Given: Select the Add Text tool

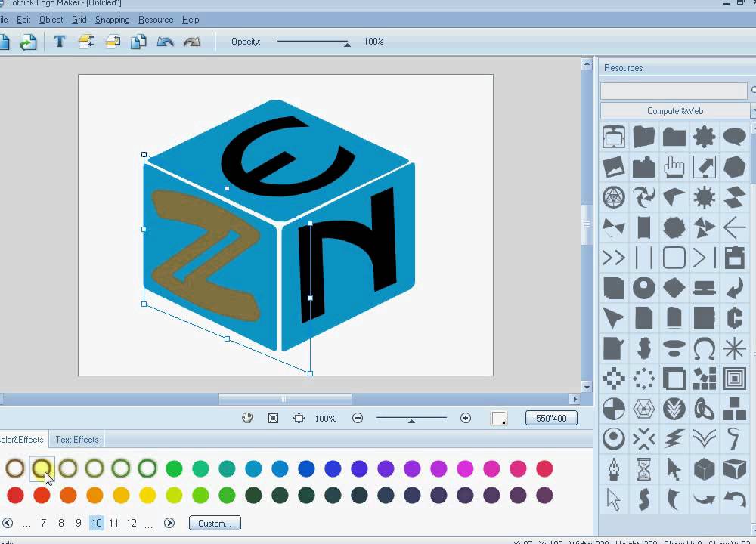Looking at the screenshot, I should (60, 42).
